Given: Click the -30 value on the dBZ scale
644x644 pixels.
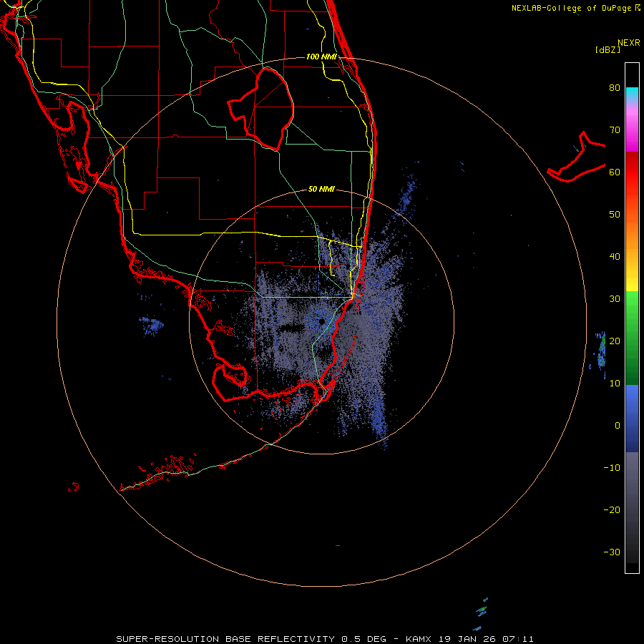Looking at the screenshot, I should pyautogui.click(x=612, y=552).
